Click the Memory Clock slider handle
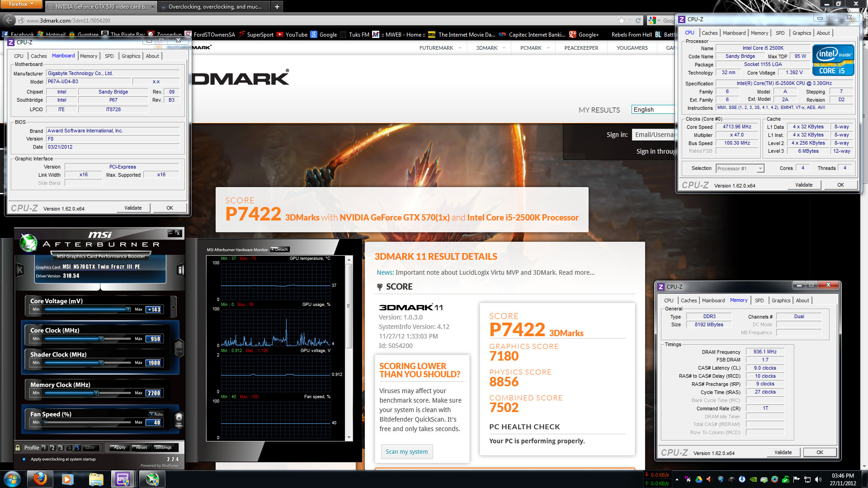 (x=96, y=393)
